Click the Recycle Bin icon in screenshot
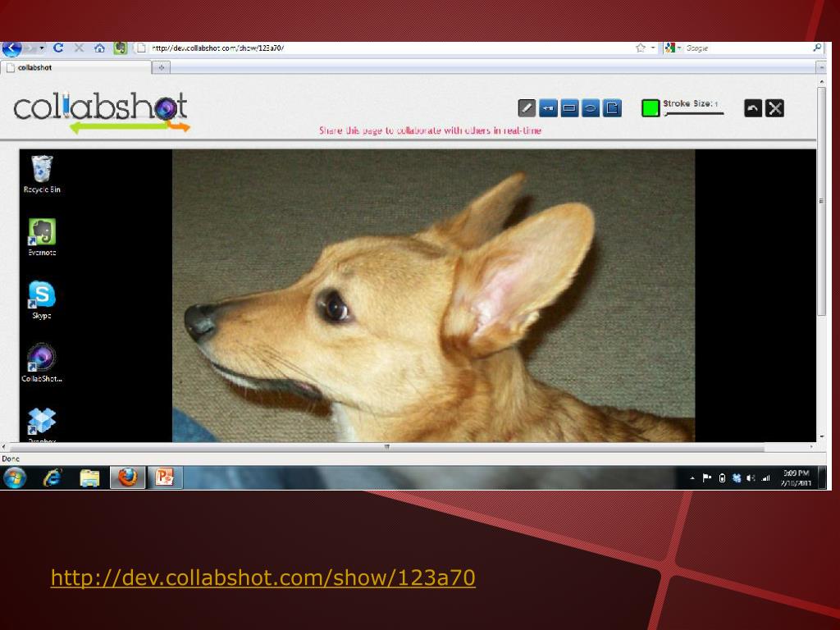 (x=42, y=174)
